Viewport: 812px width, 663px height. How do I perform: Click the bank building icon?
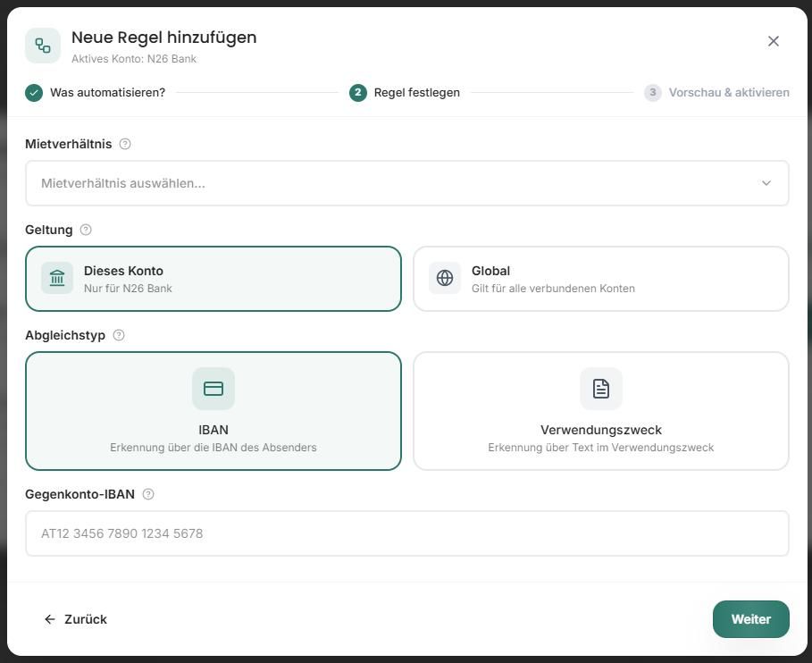57,278
